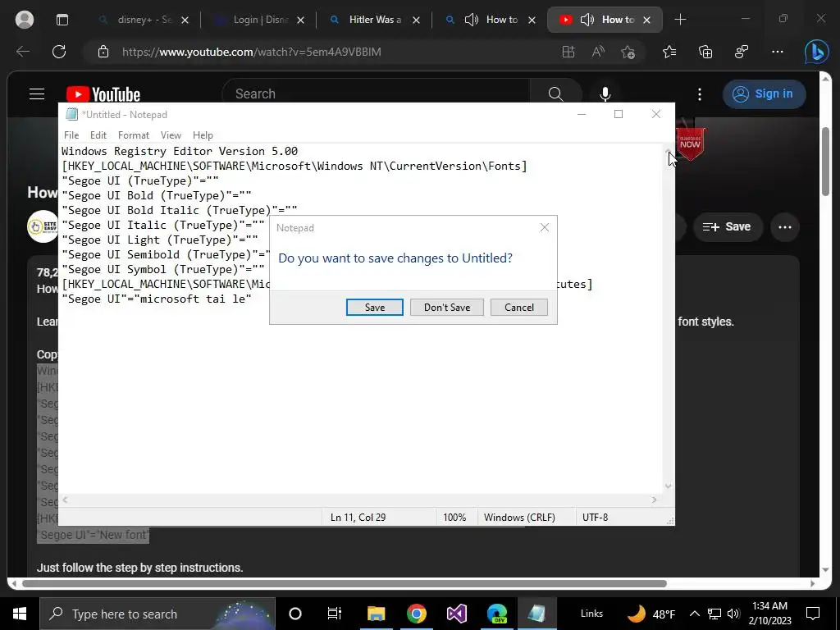Click the taskbar clock 1:34 AM
The height and width of the screenshot is (630, 840).
click(769, 606)
